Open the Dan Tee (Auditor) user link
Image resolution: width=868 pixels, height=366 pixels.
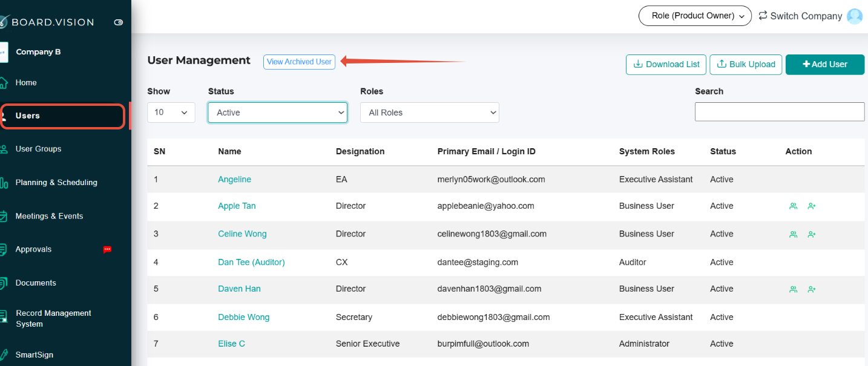click(251, 263)
